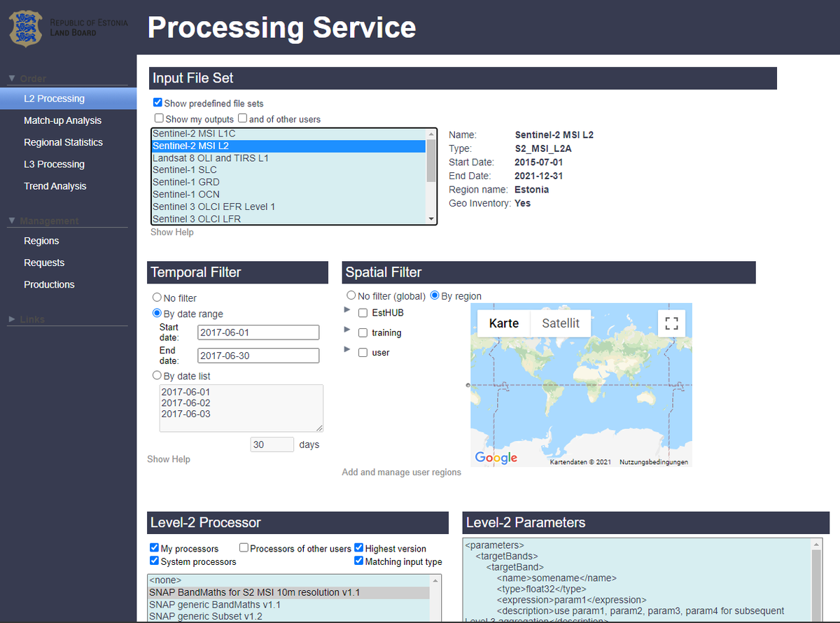This screenshot has width=840, height=623.
Task: Select Sentinel-1 SLC file set
Action: click(289, 170)
